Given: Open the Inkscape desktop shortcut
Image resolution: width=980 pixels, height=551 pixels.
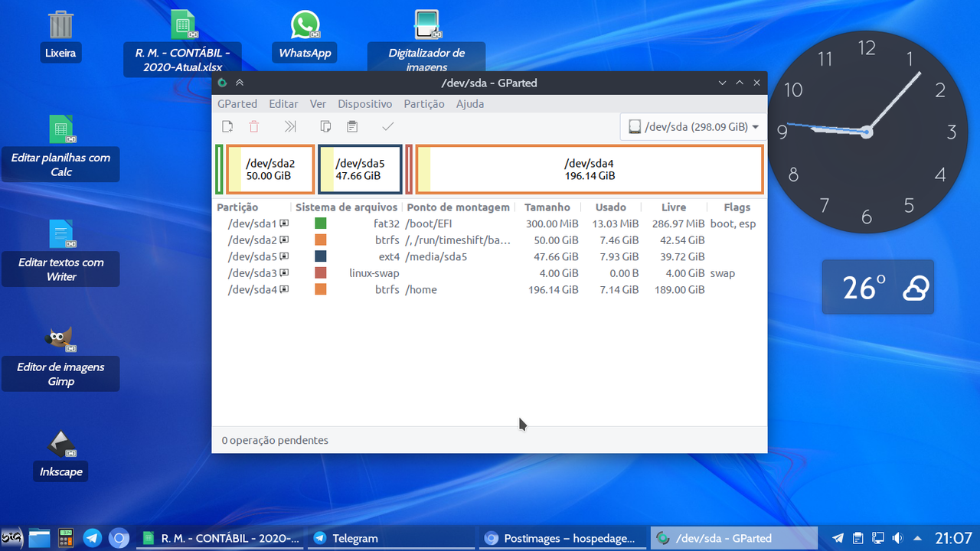Looking at the screenshot, I should [x=60, y=455].
